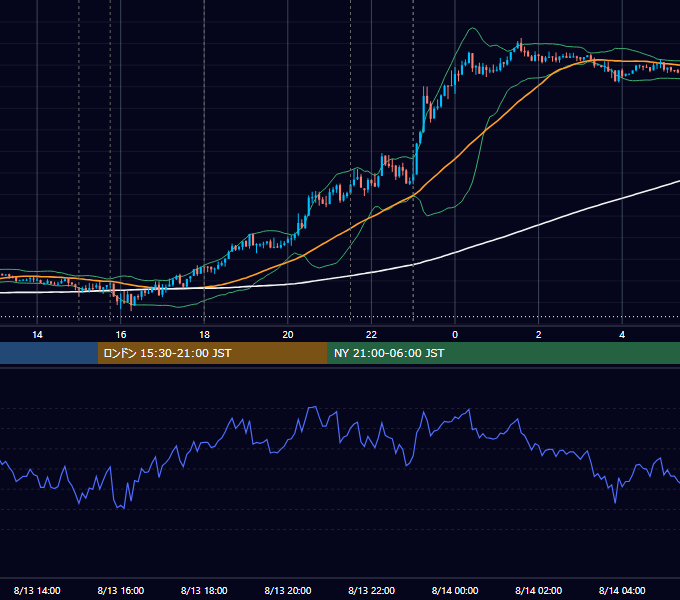
Task: Click the 16 hour axis label
Action: click(121, 335)
